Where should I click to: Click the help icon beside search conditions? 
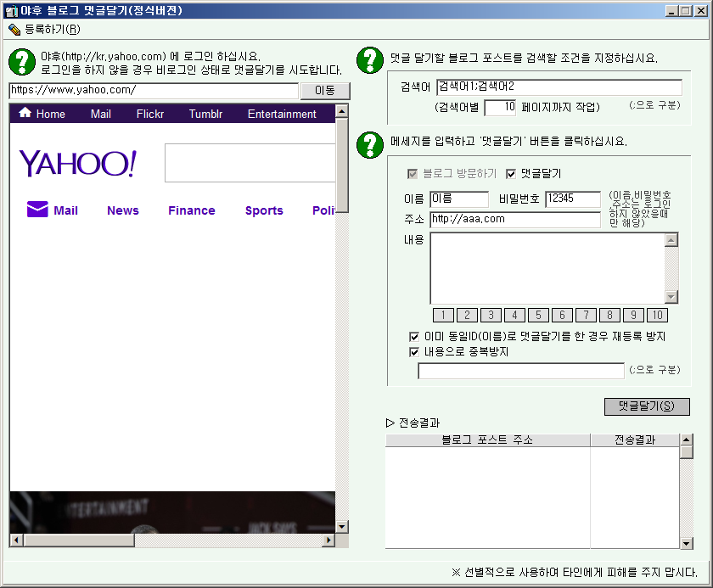coord(370,59)
